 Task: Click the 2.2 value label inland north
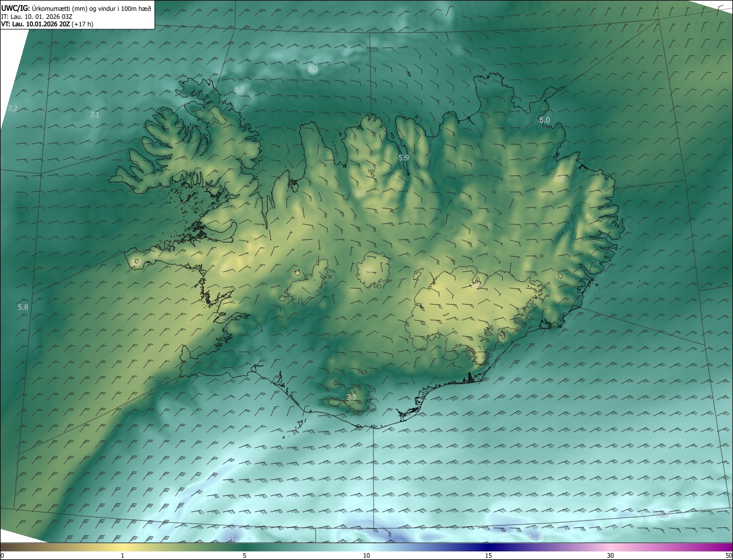click(x=360, y=194)
